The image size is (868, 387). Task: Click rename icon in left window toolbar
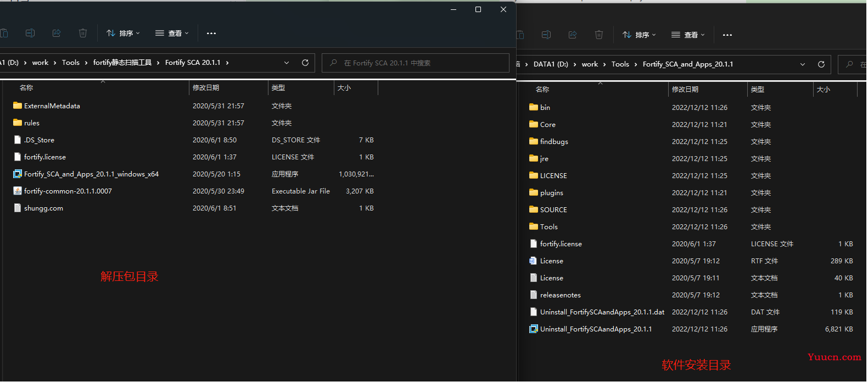click(30, 33)
